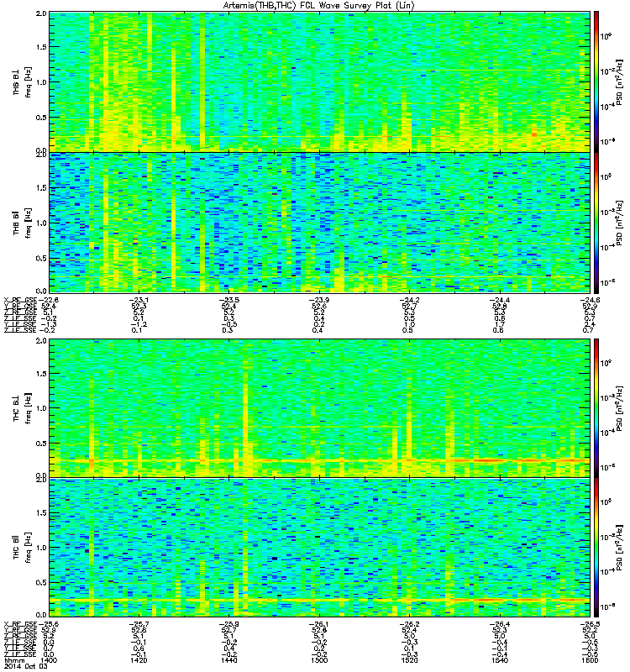
Task: Click the color bar beside THB B-parallel panel
Action: pyautogui.click(x=596, y=223)
